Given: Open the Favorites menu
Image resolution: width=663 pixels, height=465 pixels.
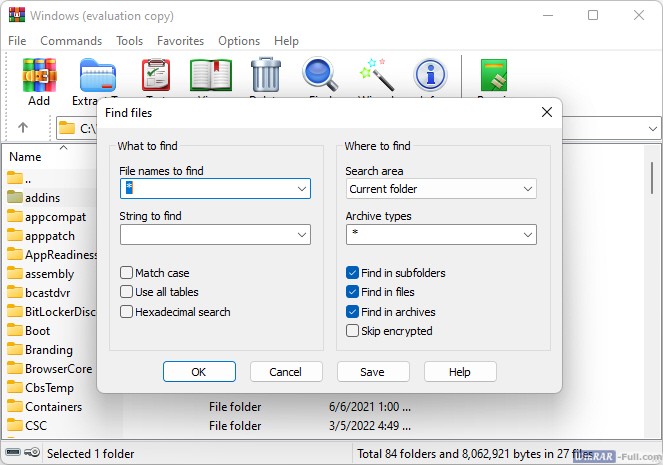Looking at the screenshot, I should click(180, 41).
